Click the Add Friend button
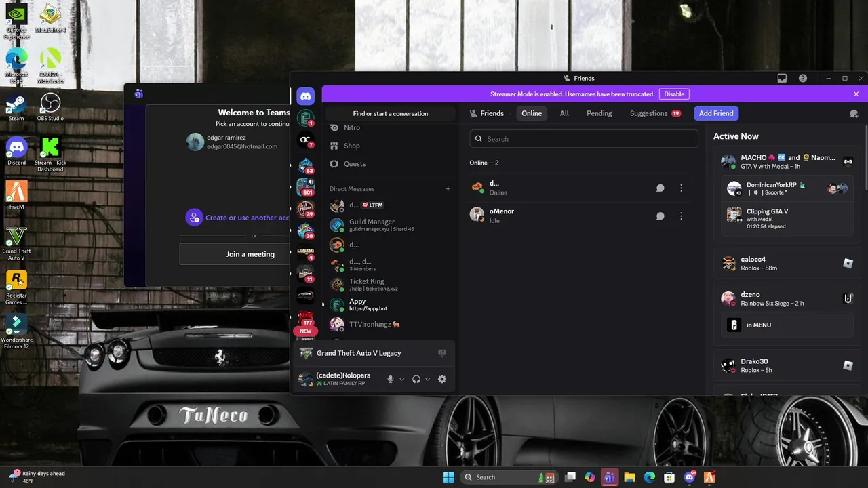The image size is (868, 488). (x=716, y=113)
